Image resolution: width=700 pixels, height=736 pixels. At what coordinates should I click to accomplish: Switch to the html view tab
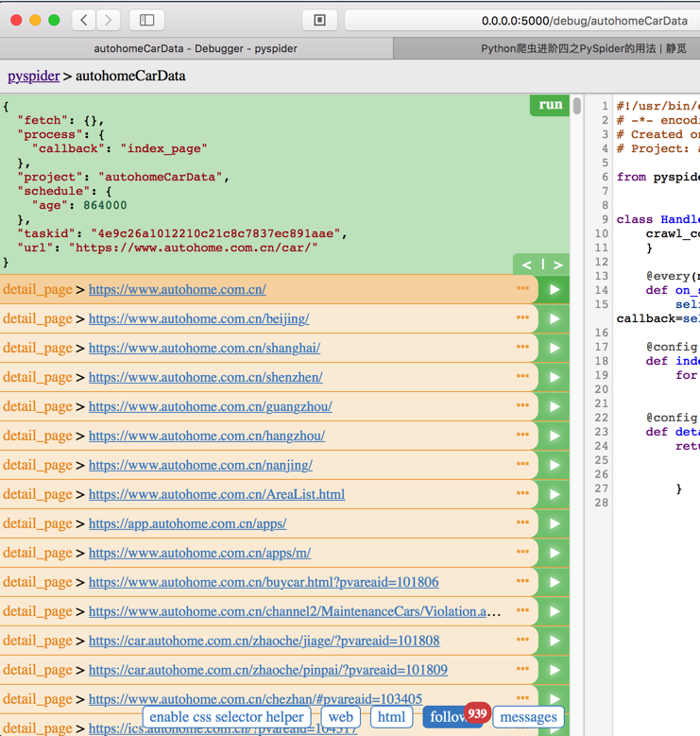[x=391, y=717]
